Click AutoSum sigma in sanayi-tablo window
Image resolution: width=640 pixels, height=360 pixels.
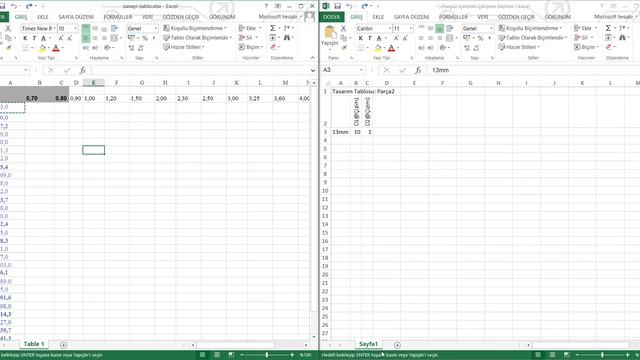pos(273,28)
